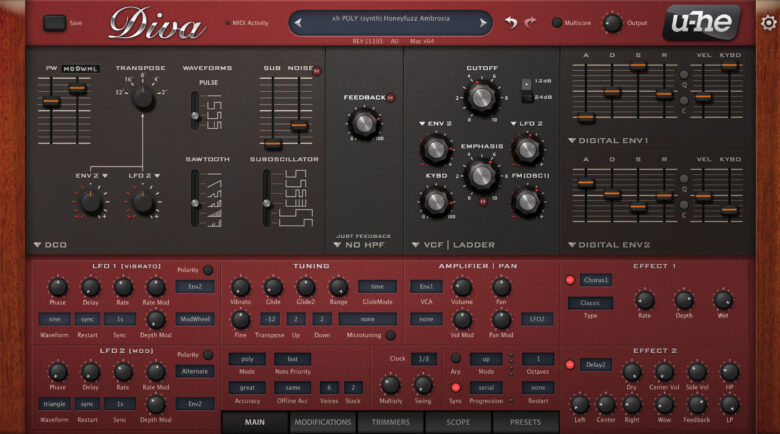
Task: Click the red M icon beside Noise
Action: 316,71
